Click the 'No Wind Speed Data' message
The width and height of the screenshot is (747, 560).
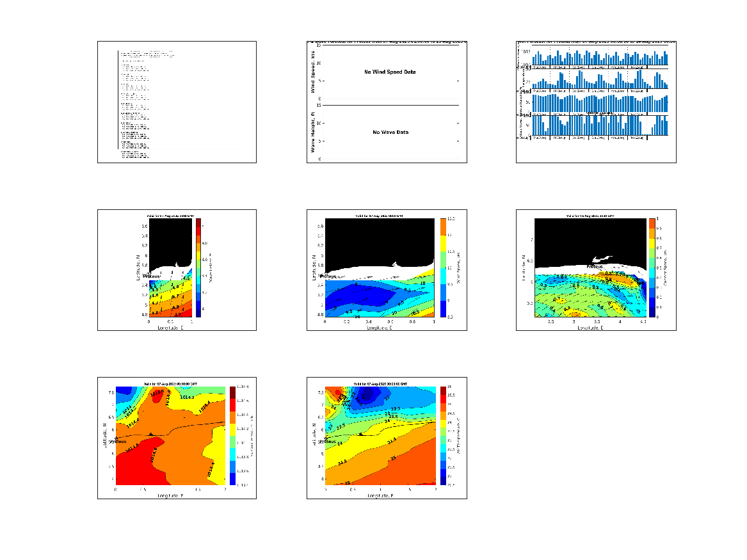(x=390, y=72)
